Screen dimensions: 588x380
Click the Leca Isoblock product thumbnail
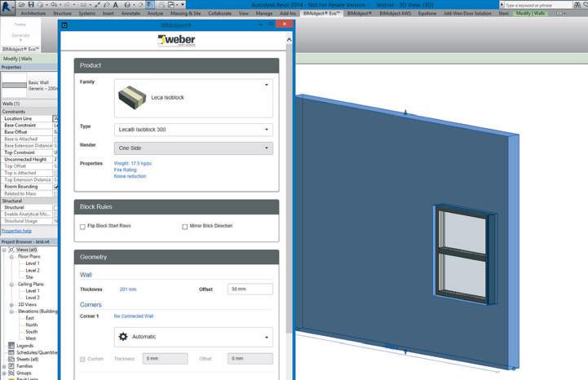132,98
